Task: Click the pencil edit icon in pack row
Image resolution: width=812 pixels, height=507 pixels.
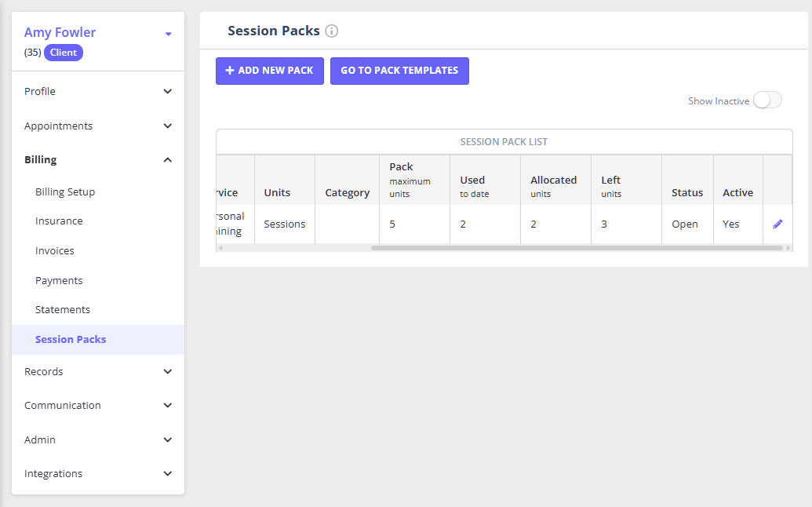Action: [777, 224]
